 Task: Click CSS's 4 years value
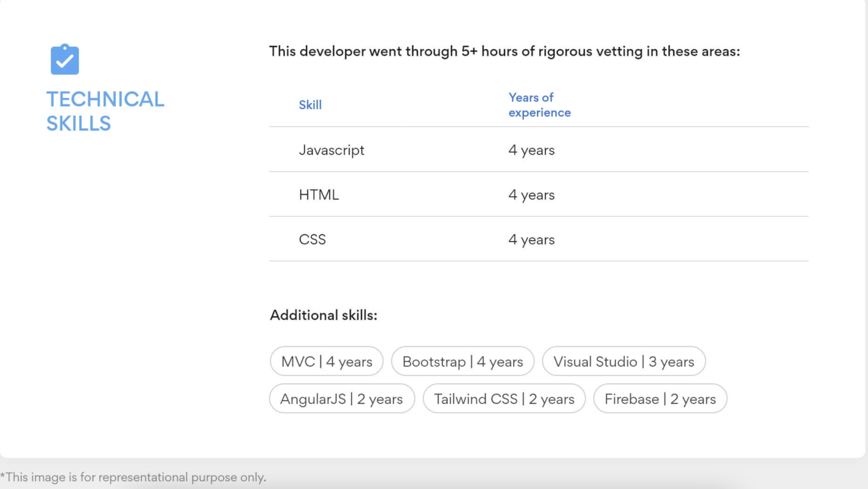[531, 240]
